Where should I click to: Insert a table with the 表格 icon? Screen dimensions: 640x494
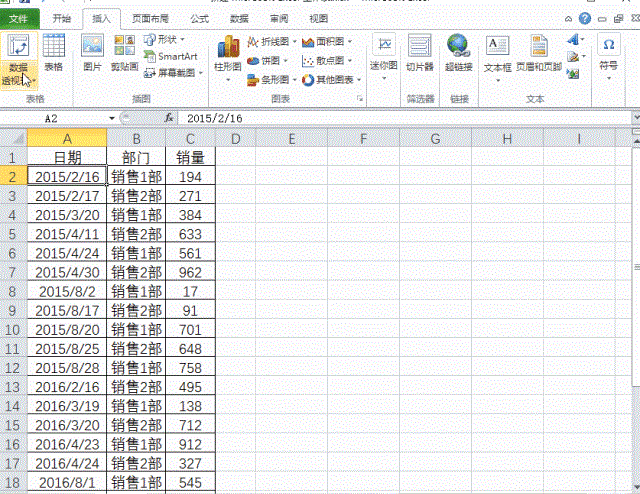point(54,52)
